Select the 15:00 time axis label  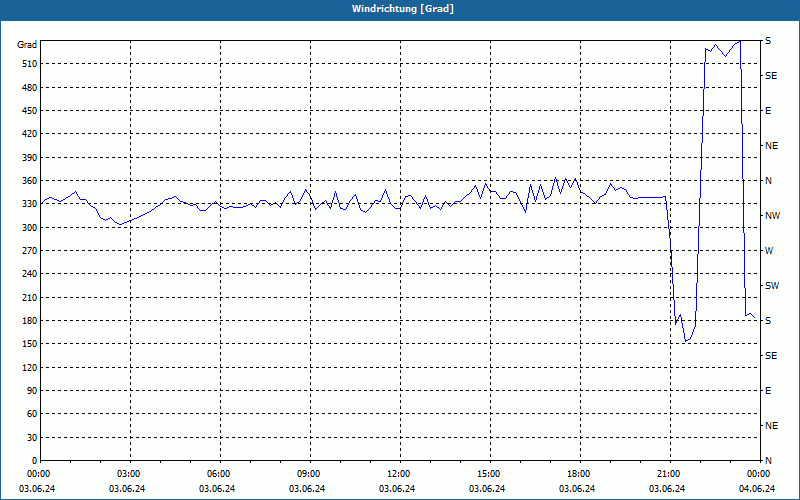(488, 474)
